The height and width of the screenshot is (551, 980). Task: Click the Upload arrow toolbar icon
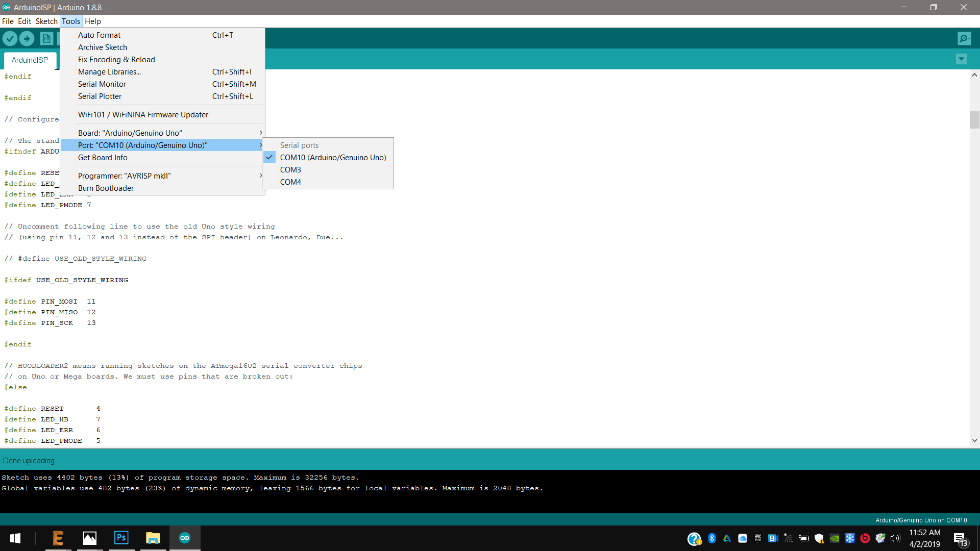(27, 38)
